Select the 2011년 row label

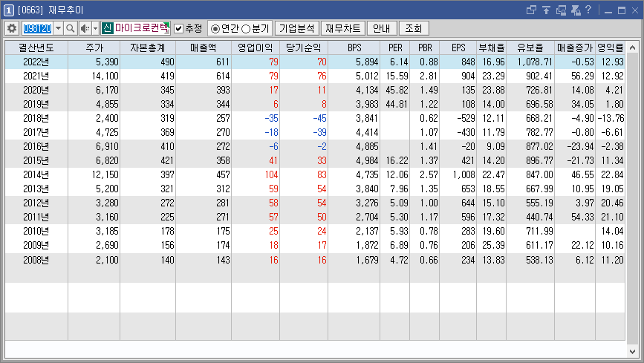click(36, 217)
